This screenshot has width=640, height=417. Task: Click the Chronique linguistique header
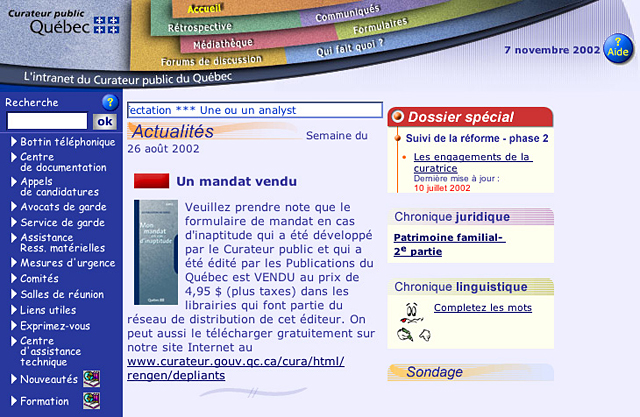click(470, 287)
